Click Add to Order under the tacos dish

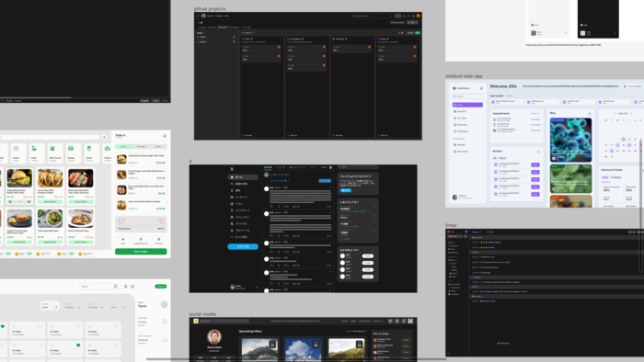point(50,201)
